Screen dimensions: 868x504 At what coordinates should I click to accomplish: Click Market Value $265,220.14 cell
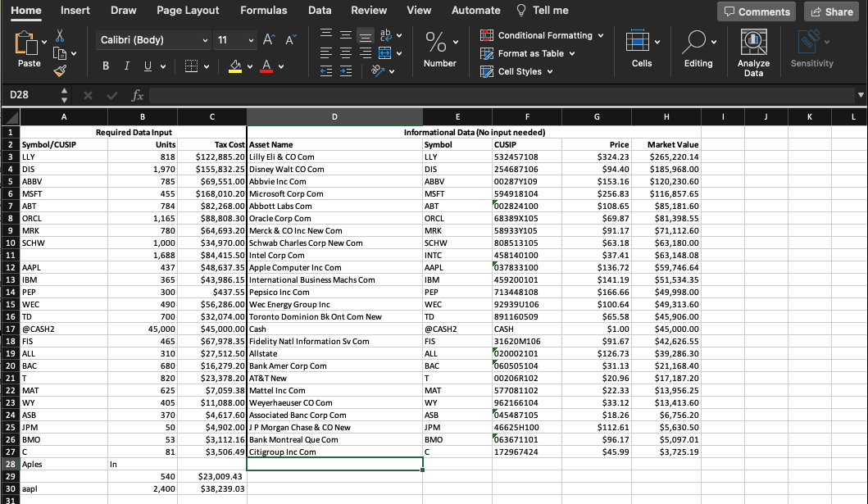point(666,157)
